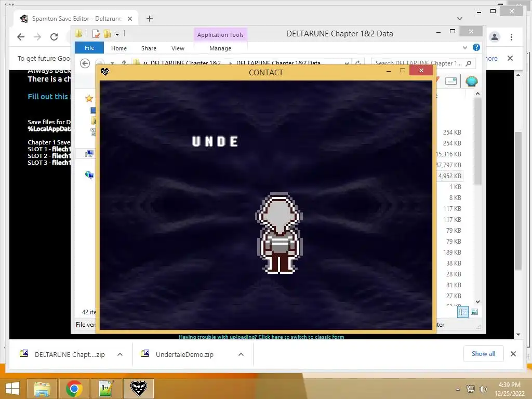The image size is (532, 399).
Task: Click the volume speaker tray icon
Action: 483,389
